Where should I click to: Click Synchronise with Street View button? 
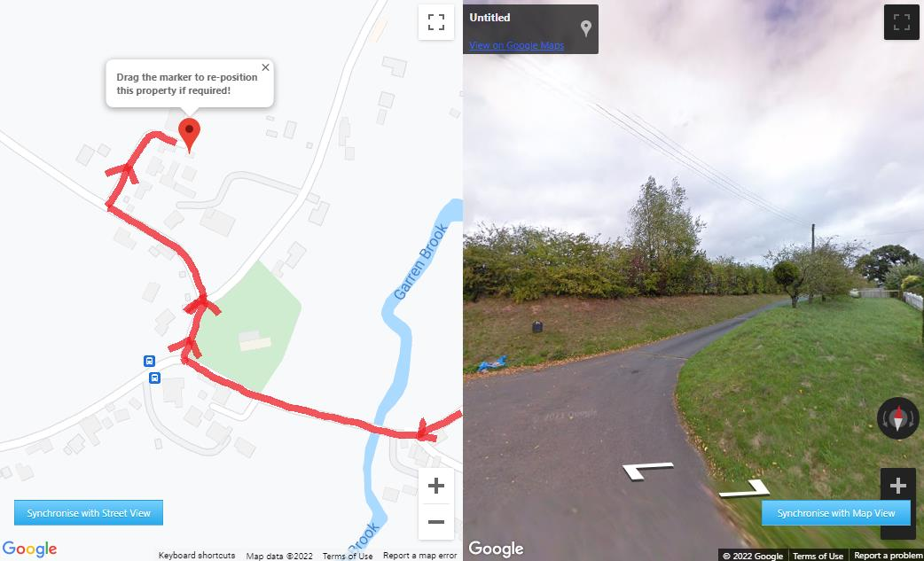pyautogui.click(x=89, y=513)
